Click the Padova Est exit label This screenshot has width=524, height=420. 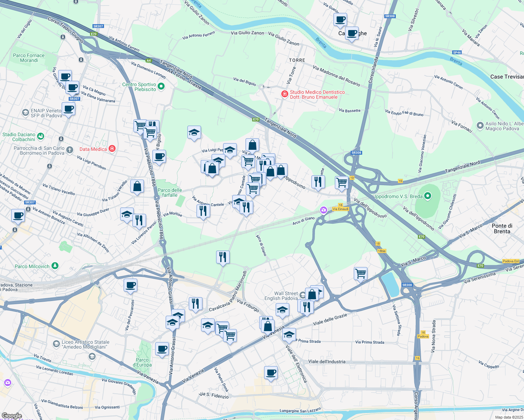(x=511, y=261)
